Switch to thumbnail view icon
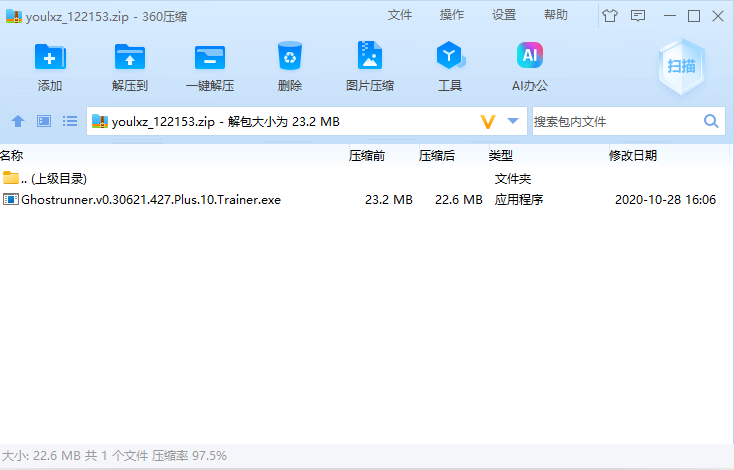Screen dimensions: 734x470 pos(44,121)
